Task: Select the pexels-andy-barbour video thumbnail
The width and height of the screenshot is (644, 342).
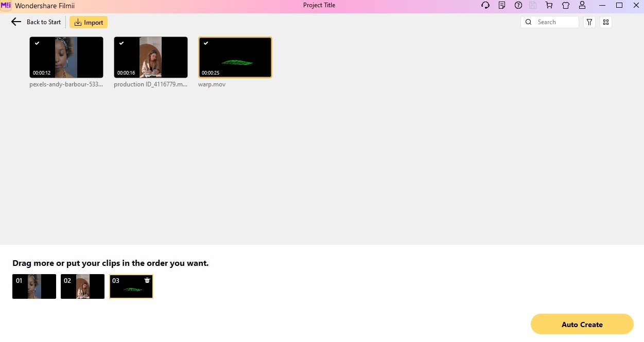Action: (x=66, y=57)
